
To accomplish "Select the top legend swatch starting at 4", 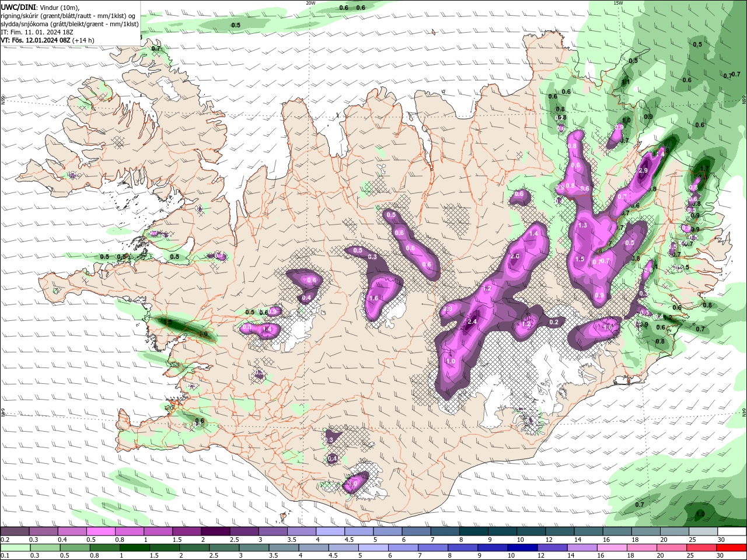I will point(330,531).
